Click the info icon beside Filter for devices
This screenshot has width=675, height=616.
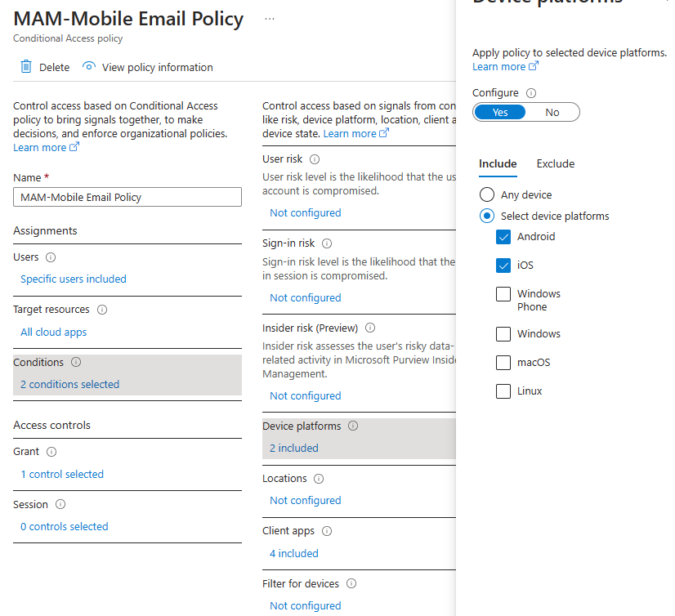351,583
